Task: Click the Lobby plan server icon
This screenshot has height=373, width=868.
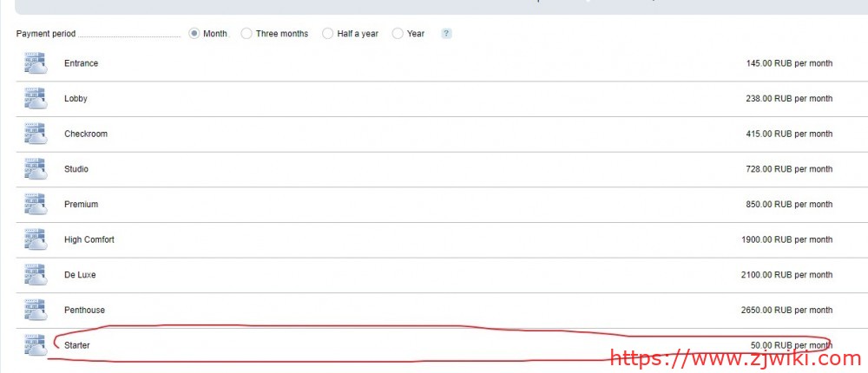Action: click(35, 99)
